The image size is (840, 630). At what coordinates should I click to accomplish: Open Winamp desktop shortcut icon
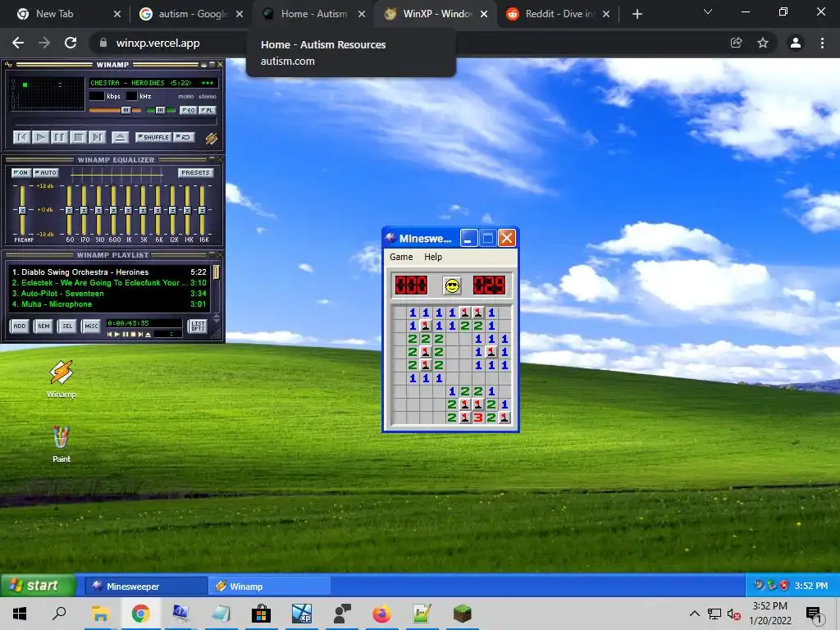pos(61,379)
